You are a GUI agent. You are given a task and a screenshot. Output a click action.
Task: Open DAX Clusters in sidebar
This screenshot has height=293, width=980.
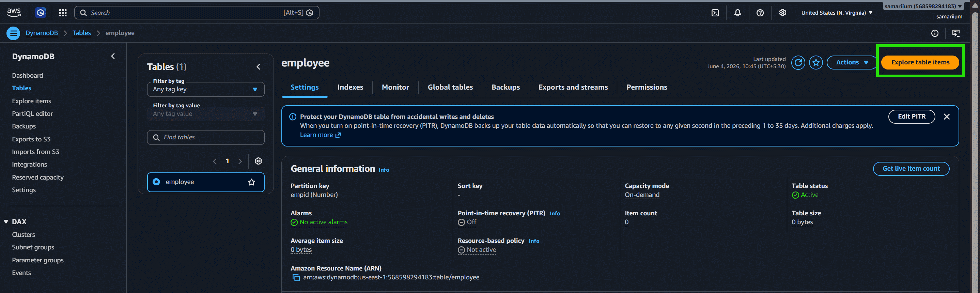[x=23, y=235]
